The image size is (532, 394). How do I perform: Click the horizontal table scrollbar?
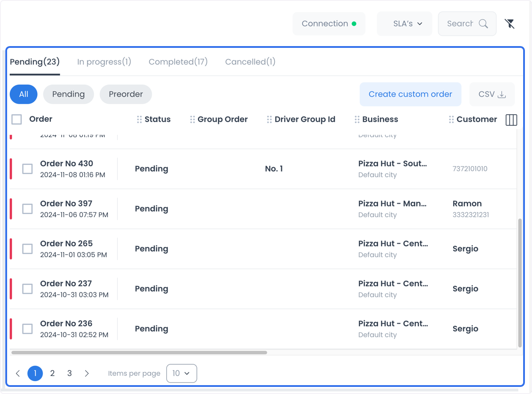(x=139, y=353)
